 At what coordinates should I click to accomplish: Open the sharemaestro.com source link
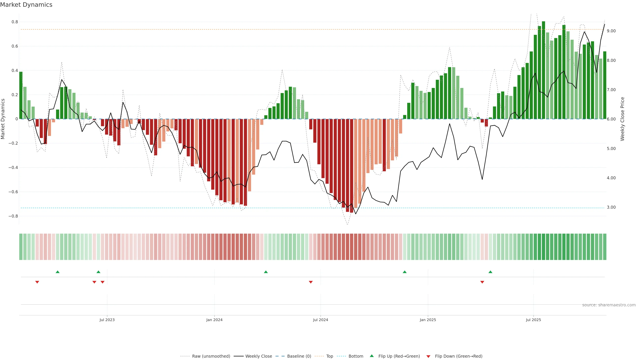609,305
